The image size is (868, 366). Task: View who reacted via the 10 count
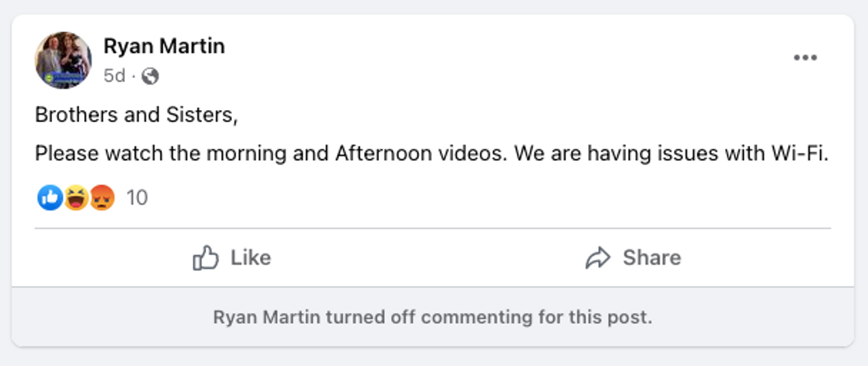pos(137,198)
